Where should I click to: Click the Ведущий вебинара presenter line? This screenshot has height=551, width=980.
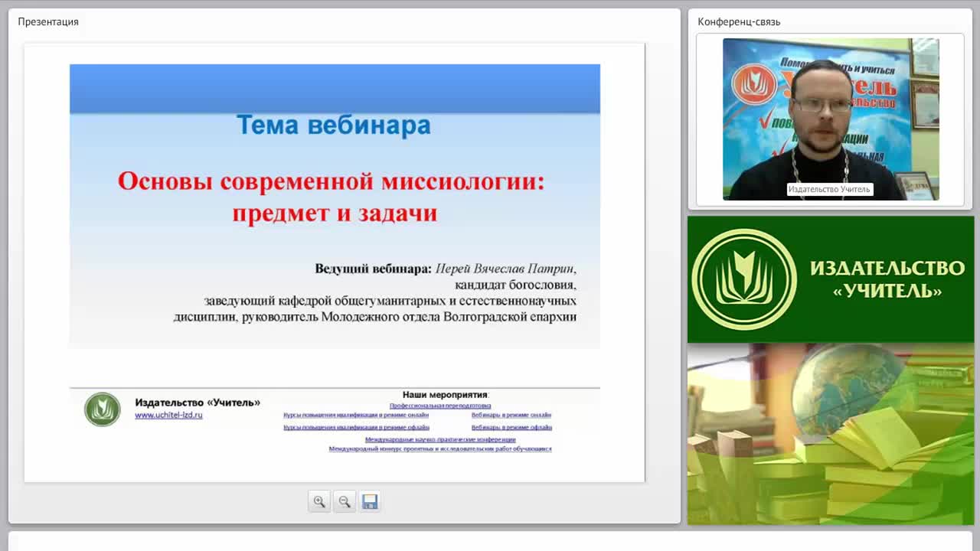[446, 269]
